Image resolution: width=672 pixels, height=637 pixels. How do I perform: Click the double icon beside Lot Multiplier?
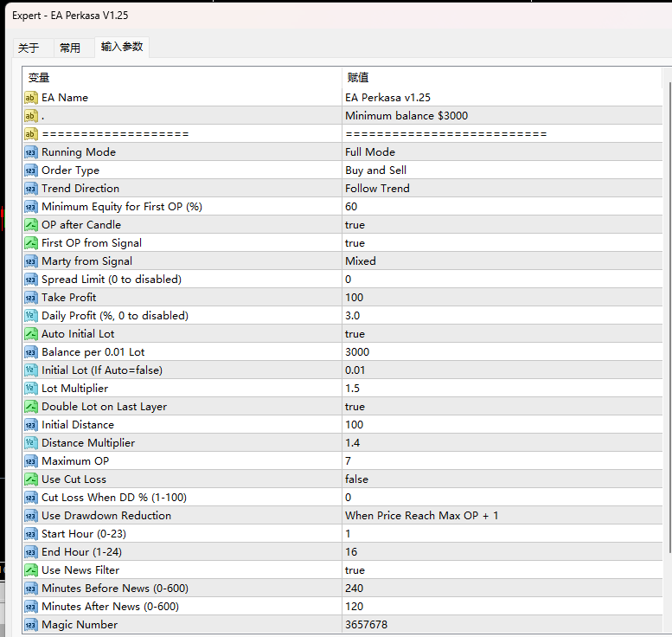(x=31, y=389)
